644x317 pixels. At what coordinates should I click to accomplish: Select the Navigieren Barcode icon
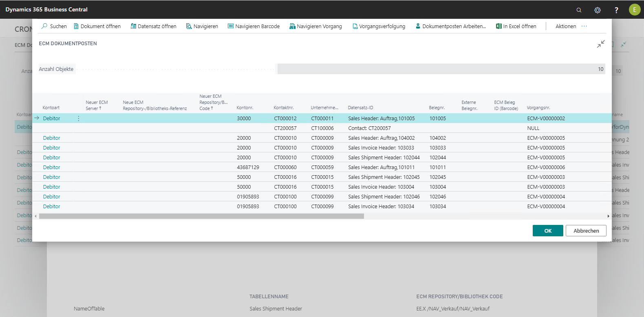tap(231, 26)
